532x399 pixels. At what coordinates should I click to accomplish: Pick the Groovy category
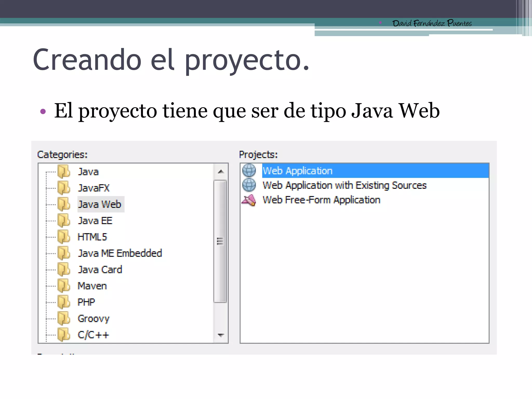click(x=94, y=318)
